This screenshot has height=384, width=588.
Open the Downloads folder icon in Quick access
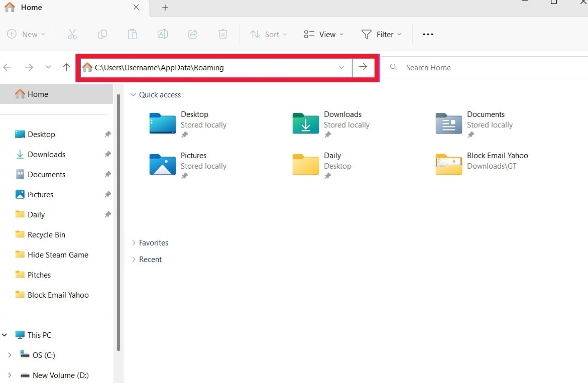(306, 123)
